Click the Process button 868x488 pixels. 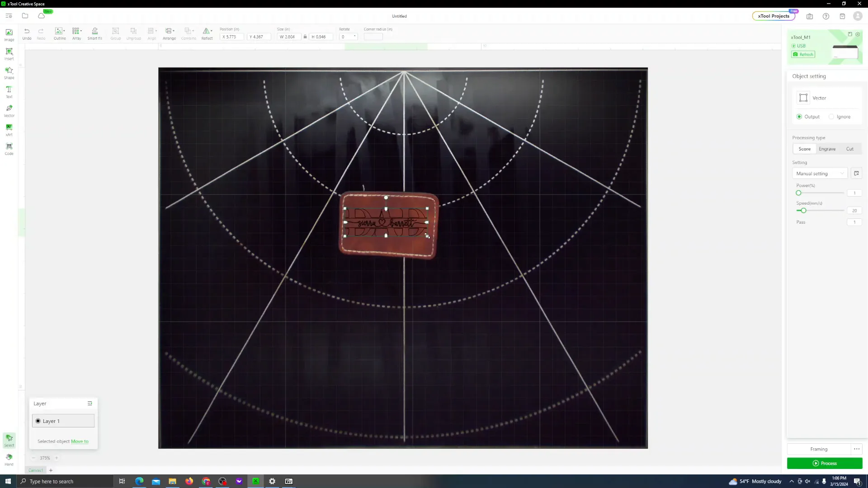(x=825, y=463)
